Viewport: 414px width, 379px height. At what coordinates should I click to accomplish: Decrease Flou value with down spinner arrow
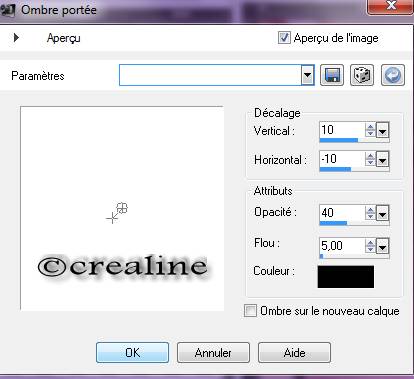tap(370, 250)
